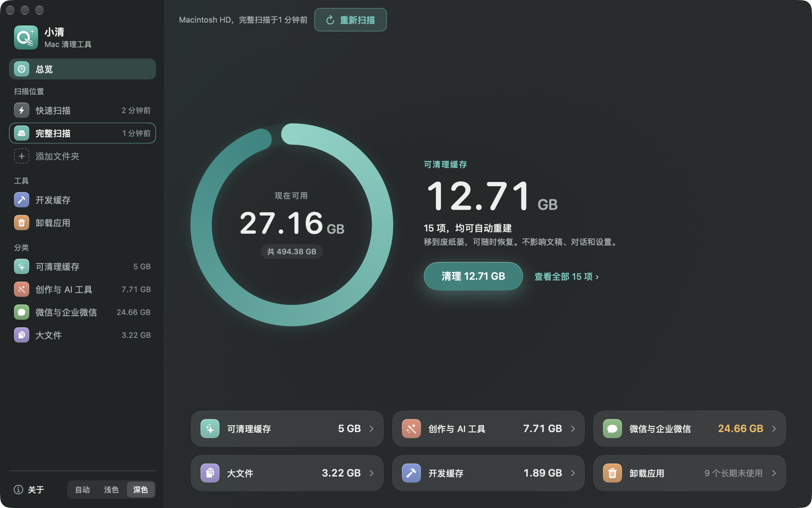Open chevron on 开发缓存 1.89 GB card
This screenshot has width=812, height=508.
click(x=573, y=473)
